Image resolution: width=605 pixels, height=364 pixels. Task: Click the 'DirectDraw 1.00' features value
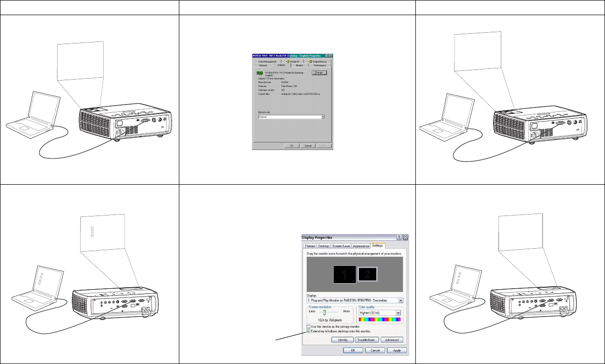289,86
